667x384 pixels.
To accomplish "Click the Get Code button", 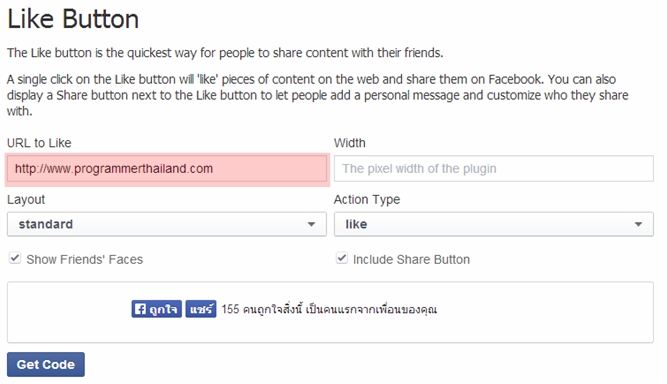I will [x=46, y=364].
